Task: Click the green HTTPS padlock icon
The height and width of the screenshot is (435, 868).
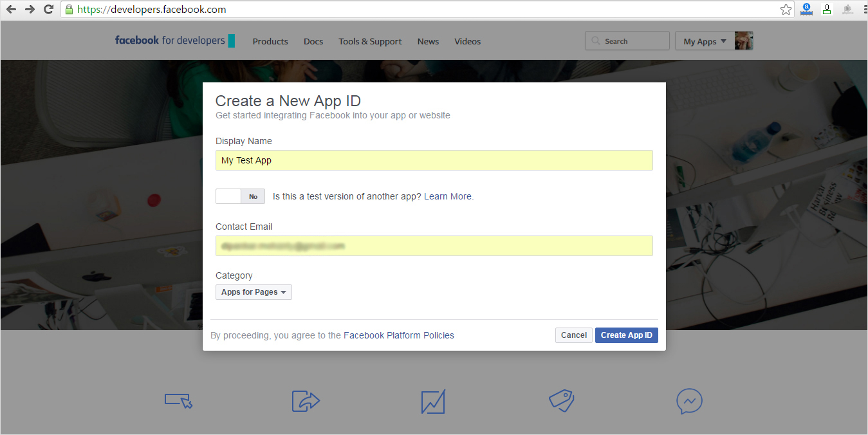Action: 69,10
